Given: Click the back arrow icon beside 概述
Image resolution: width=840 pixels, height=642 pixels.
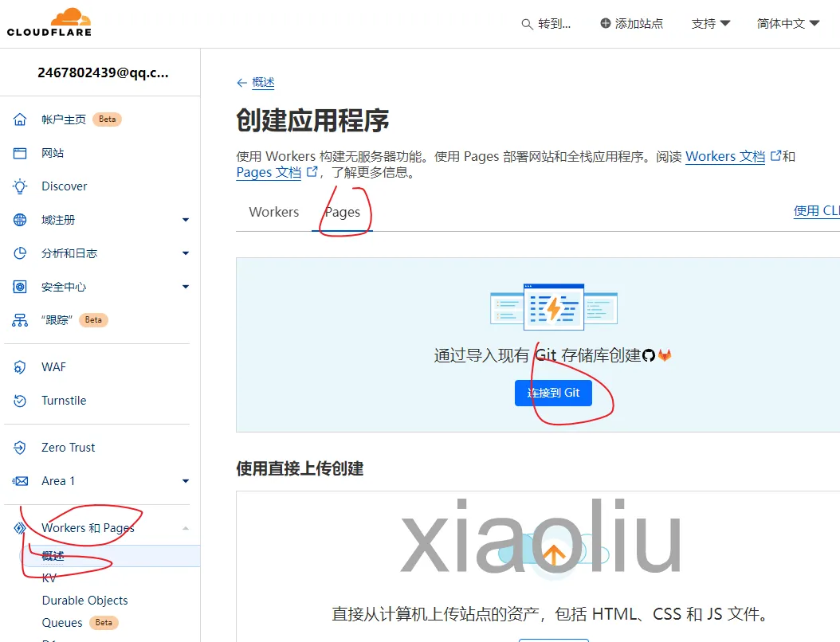Looking at the screenshot, I should coord(241,83).
